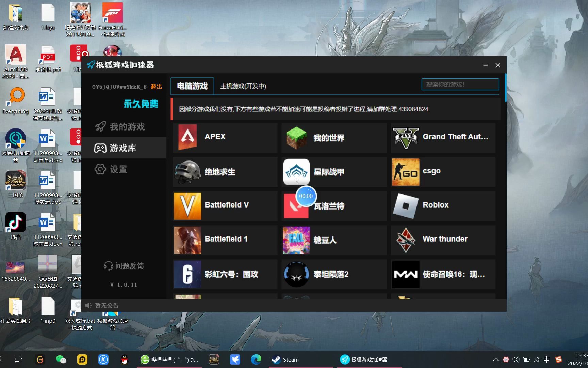Open Microsoft Edge from the taskbar
This screenshot has height=368, width=588.
point(256,359)
